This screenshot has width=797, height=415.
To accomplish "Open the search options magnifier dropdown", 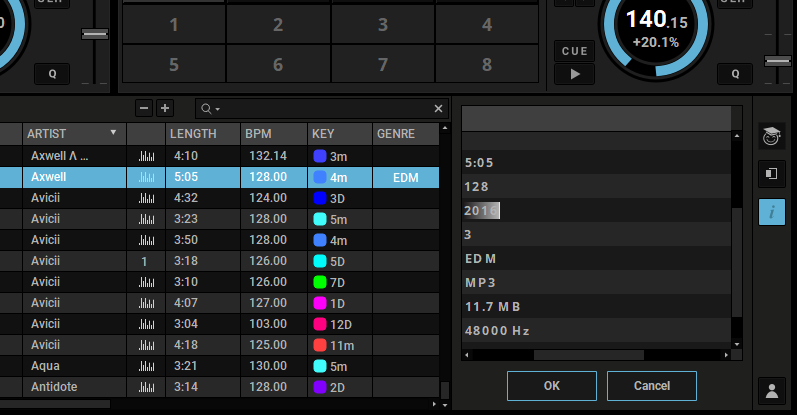I will pyautogui.click(x=209, y=109).
